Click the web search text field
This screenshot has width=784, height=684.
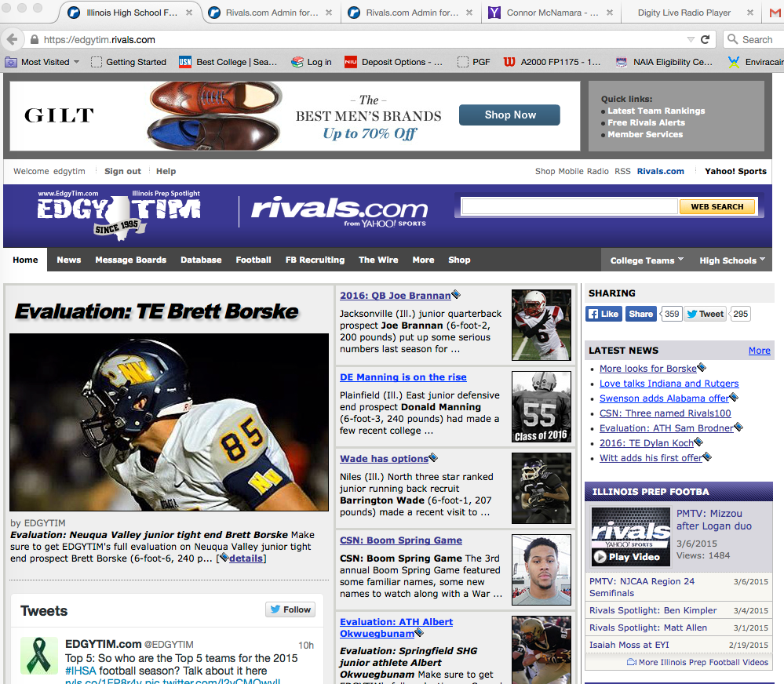(569, 206)
